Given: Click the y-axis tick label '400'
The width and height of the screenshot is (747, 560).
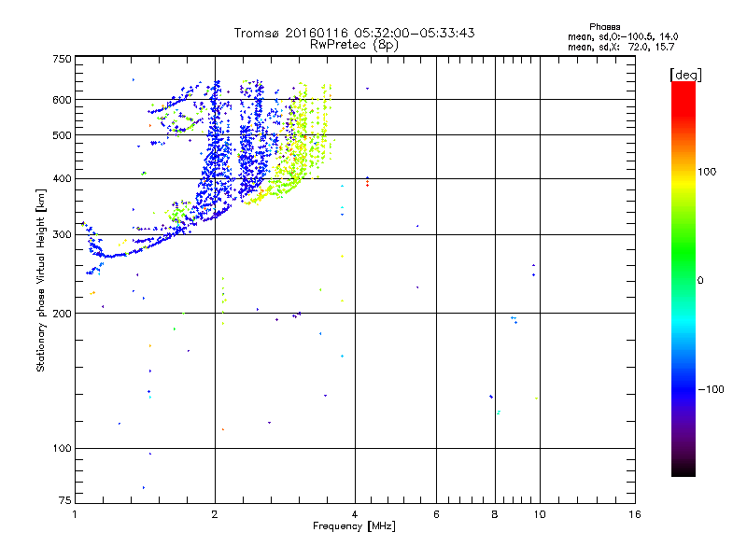Looking at the screenshot, I should (62, 179).
